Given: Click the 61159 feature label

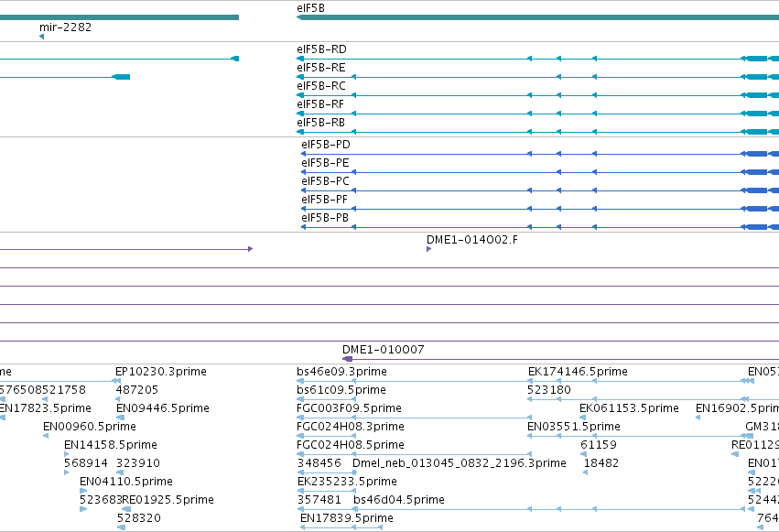Looking at the screenshot, I should (x=599, y=445).
